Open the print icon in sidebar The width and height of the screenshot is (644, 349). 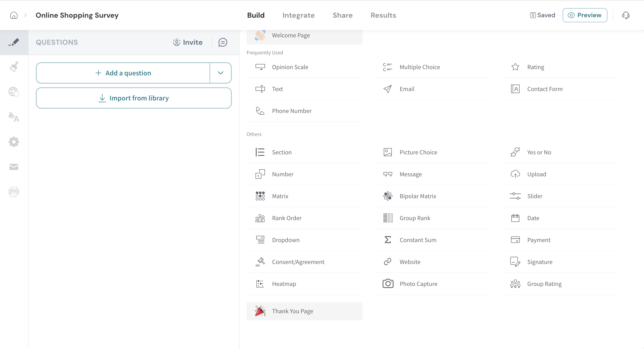pos(14,192)
